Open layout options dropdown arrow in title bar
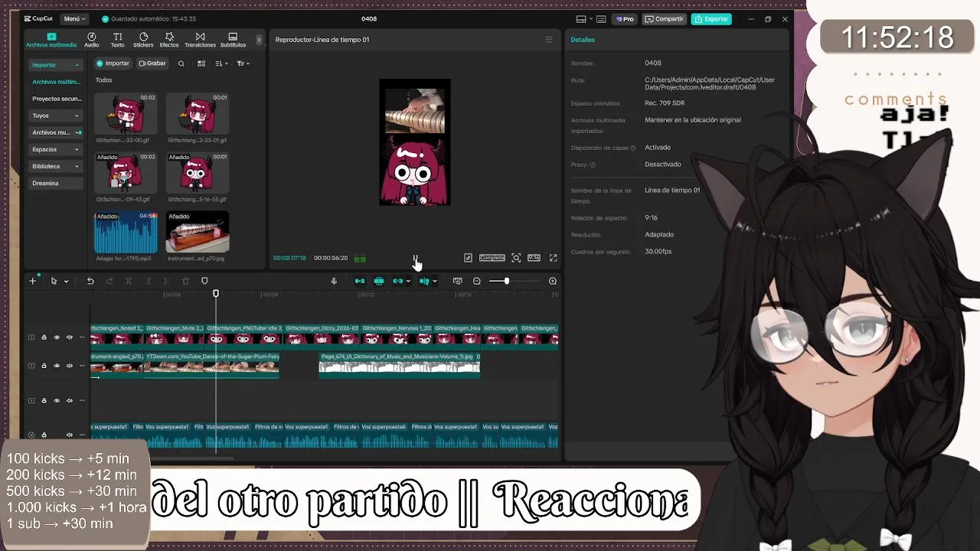Viewport: 980px width, 551px height. (x=590, y=19)
